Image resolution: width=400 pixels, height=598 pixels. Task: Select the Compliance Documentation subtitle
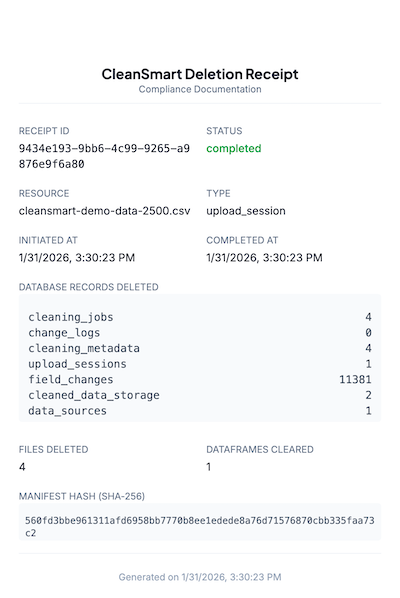tap(200, 89)
